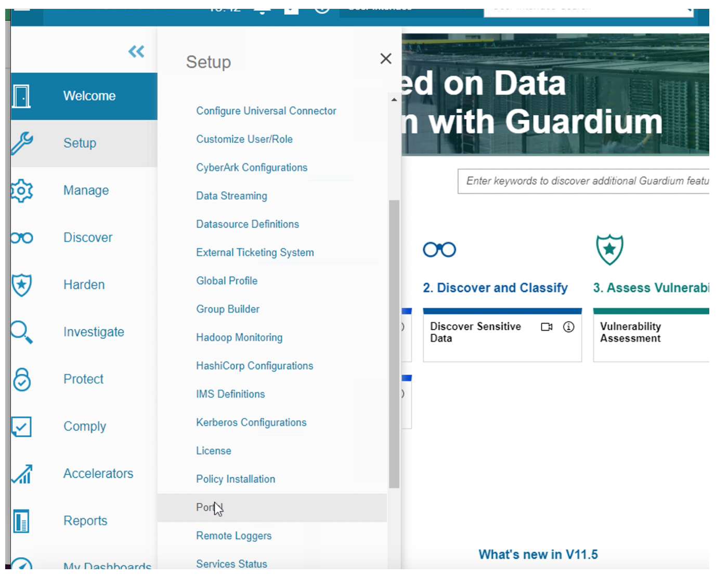Click the Welcome door icon
This screenshot has width=728, height=577.
coord(21,96)
